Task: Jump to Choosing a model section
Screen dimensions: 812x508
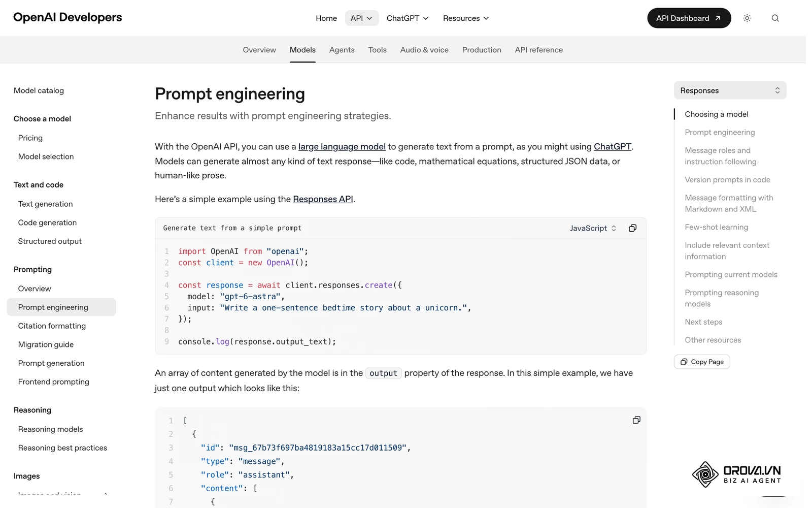Action: [717, 114]
